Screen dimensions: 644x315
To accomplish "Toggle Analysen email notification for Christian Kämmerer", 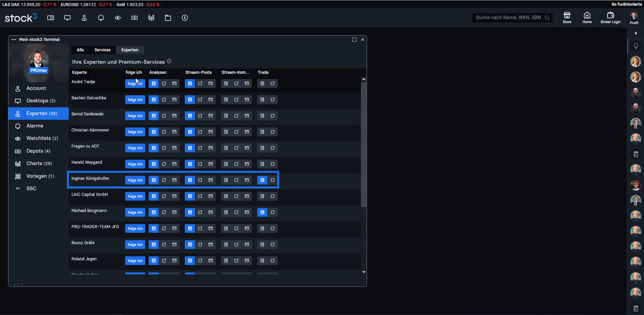I will point(174,132).
